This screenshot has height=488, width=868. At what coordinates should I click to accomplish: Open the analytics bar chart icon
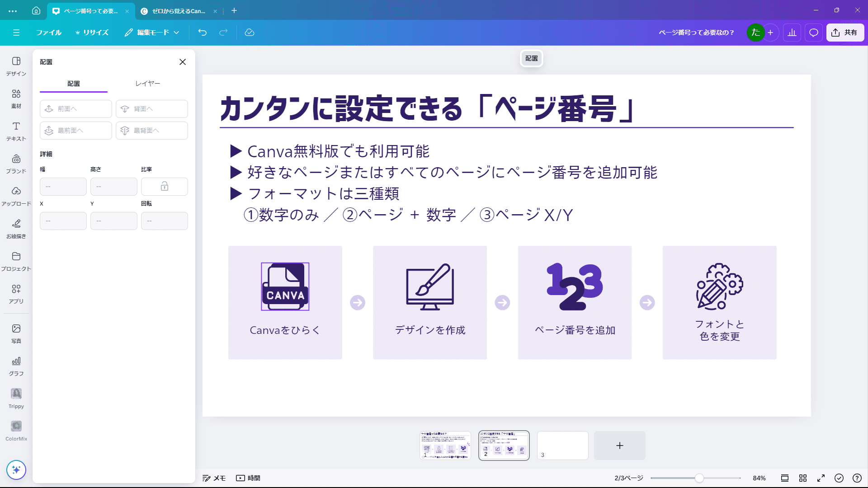(792, 33)
